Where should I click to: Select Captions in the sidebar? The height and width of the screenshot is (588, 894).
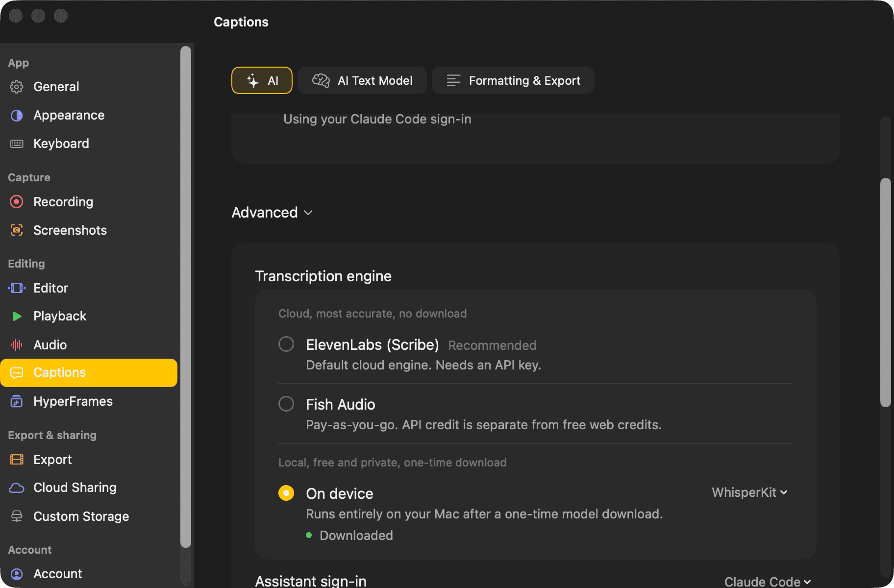pyautogui.click(x=89, y=373)
